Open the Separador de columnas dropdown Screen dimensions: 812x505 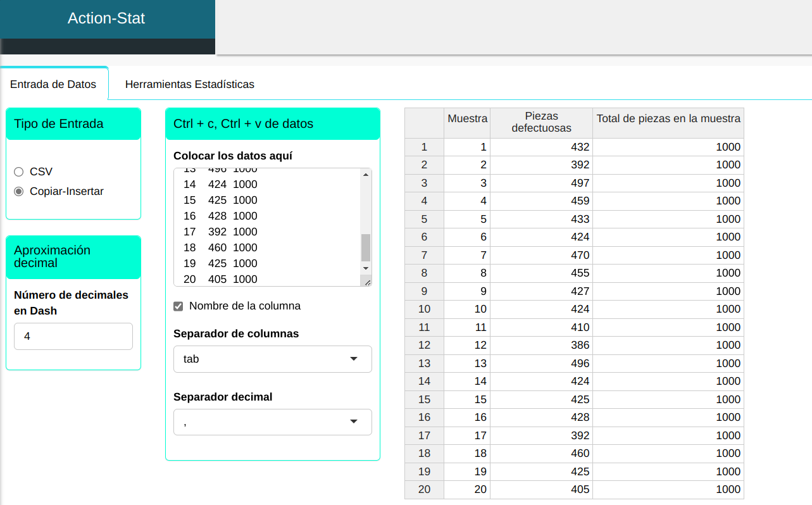[x=272, y=359]
